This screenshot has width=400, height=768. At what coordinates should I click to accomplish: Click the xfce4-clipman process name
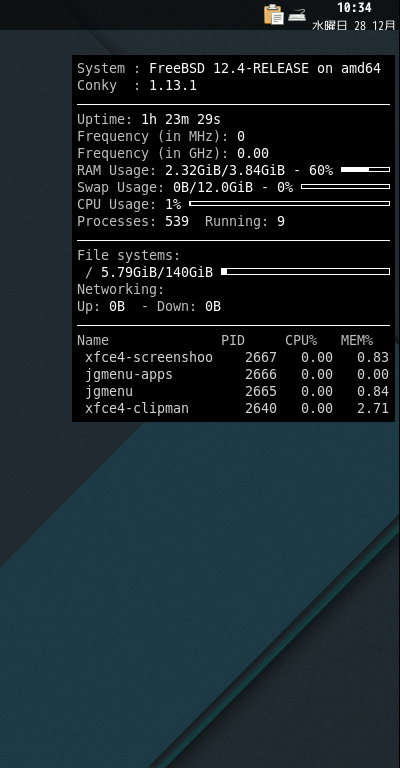pyautogui.click(x=137, y=408)
